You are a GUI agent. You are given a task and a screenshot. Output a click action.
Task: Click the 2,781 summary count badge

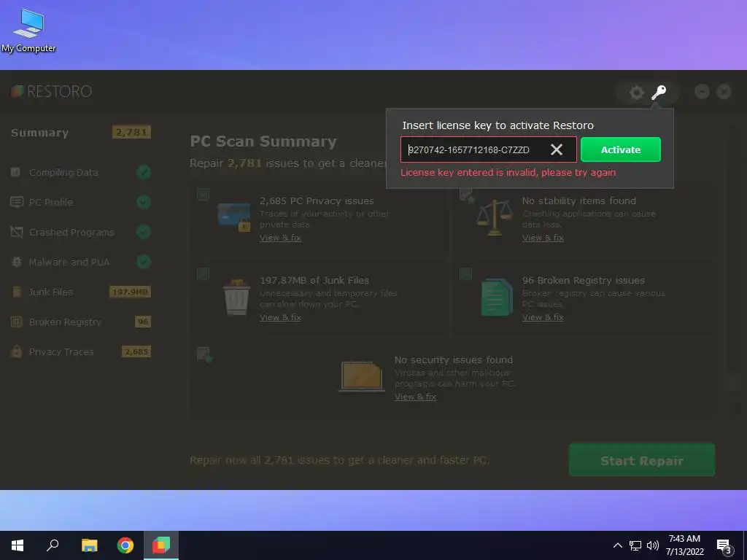131,133
